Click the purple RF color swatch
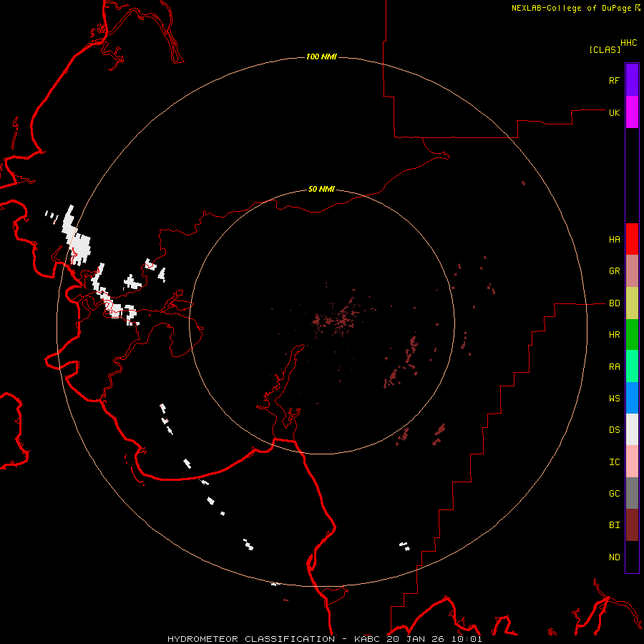The image size is (644, 644). (x=632, y=80)
